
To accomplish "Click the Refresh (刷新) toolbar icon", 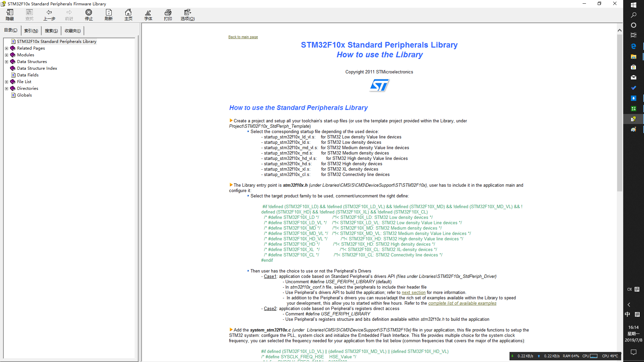I will pyautogui.click(x=109, y=15).
